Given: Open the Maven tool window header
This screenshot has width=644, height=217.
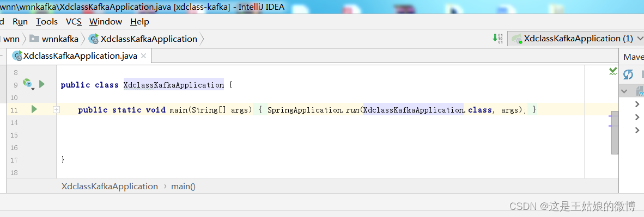Looking at the screenshot, I should (633, 57).
